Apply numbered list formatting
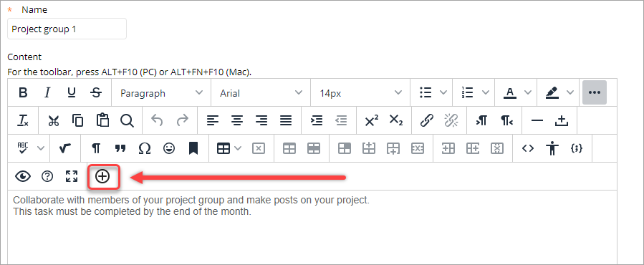This screenshot has width=644, height=265. click(467, 93)
